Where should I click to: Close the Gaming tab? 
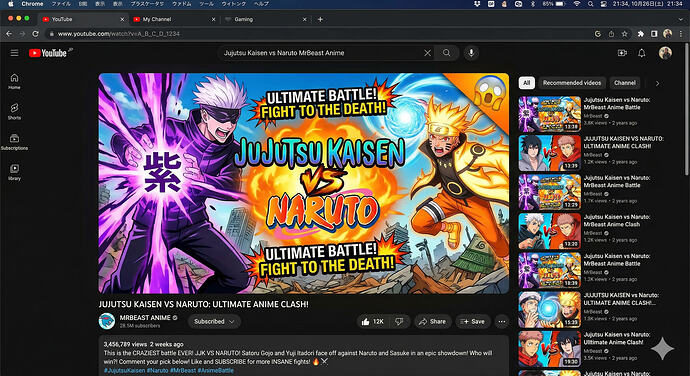point(305,19)
